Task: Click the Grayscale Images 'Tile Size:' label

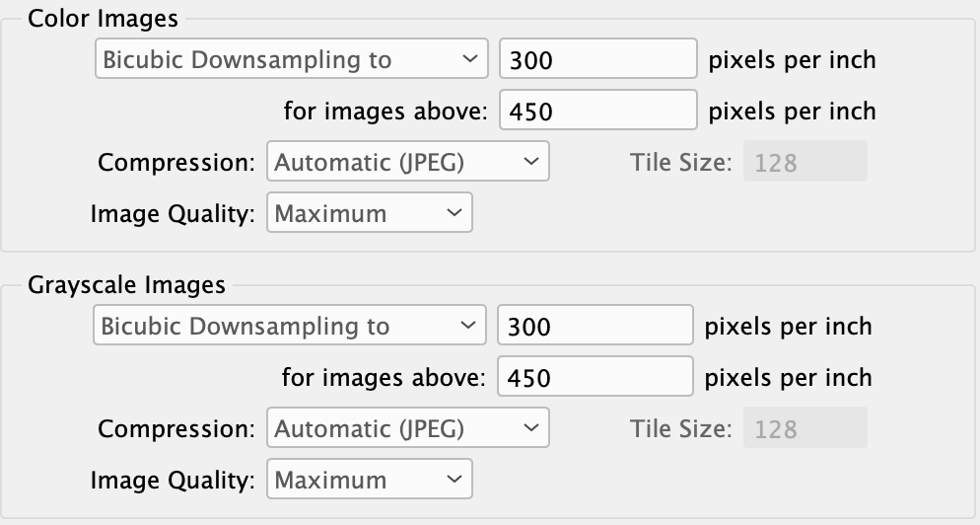Action: pyautogui.click(x=680, y=428)
